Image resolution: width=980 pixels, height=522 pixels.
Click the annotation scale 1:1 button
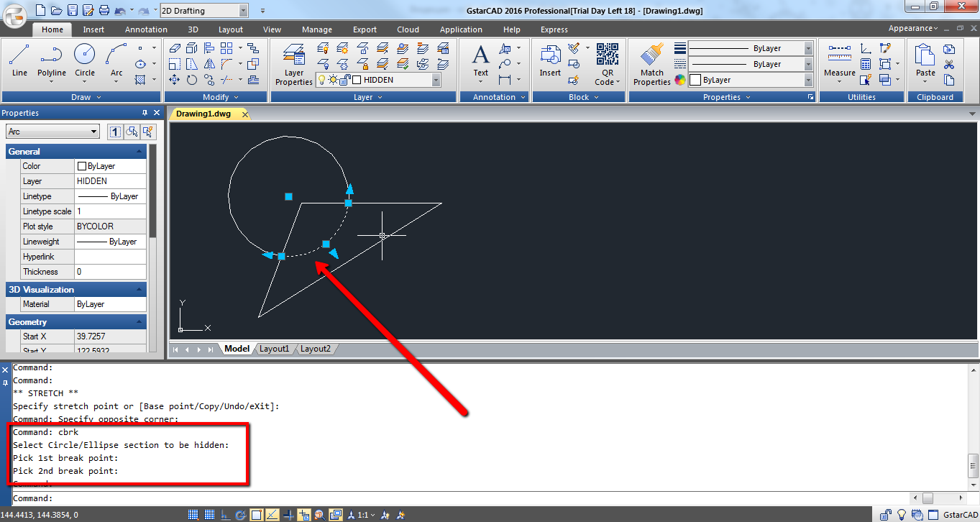click(361, 515)
